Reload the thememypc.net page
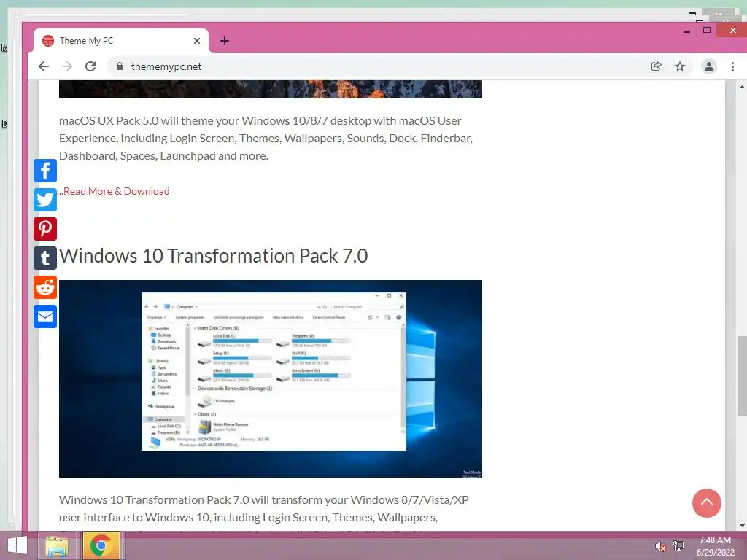Screen dimensions: 747x560 coord(90,66)
